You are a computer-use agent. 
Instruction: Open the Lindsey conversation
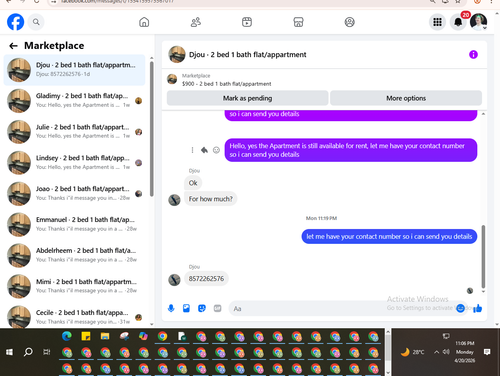[x=74, y=163]
